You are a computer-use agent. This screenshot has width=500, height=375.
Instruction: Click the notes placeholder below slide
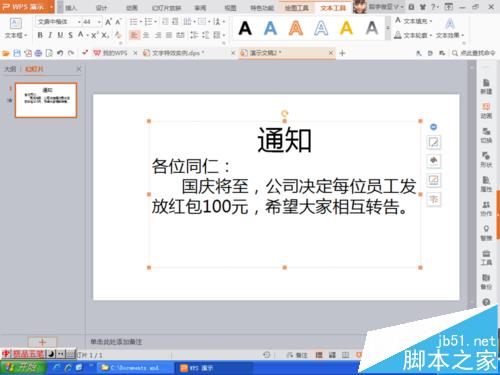point(116,342)
